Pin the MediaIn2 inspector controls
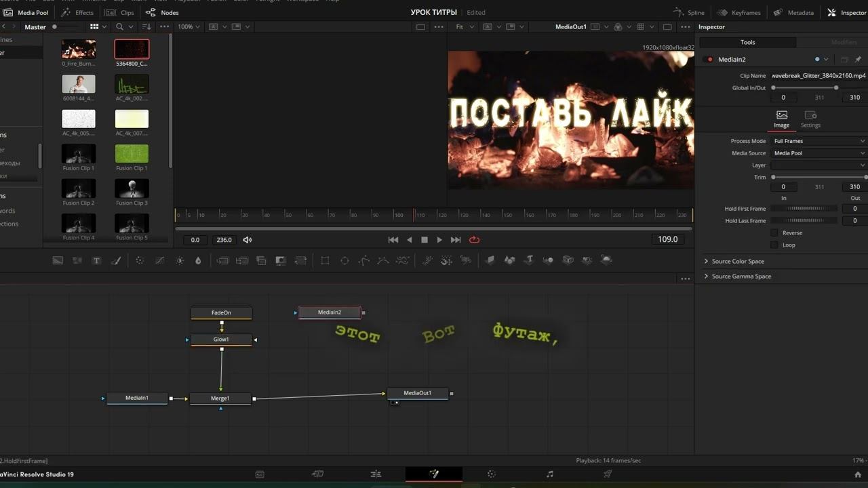 pos(858,60)
